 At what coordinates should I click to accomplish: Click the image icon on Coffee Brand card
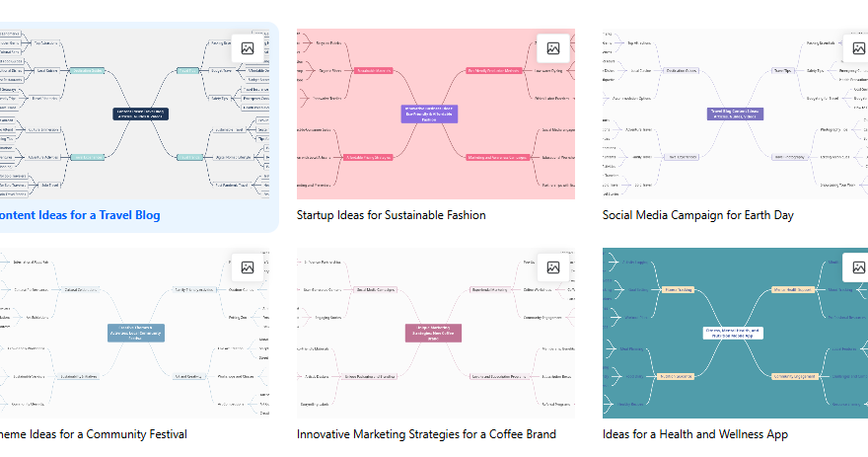[553, 267]
